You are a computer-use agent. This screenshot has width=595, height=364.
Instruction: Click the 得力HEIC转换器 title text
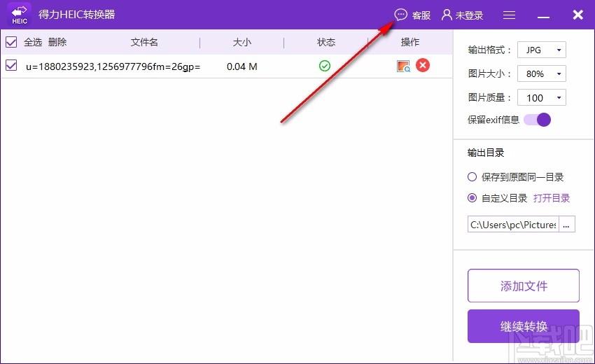click(x=77, y=15)
